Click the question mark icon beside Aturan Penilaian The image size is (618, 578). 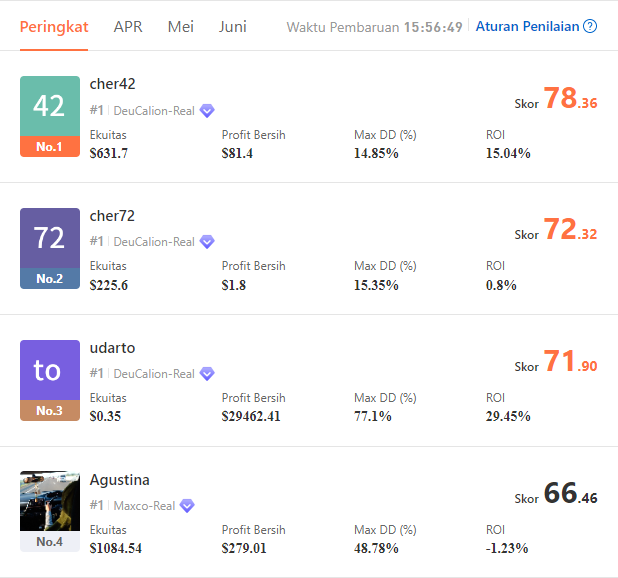[590, 26]
